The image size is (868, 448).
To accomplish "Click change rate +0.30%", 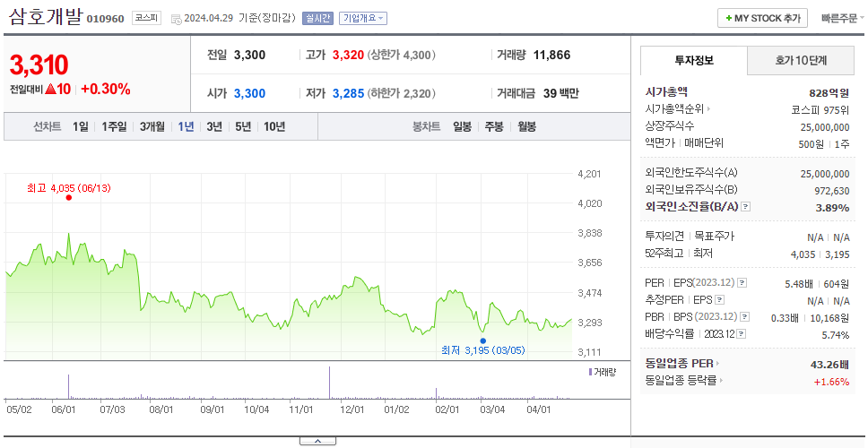I will pyautogui.click(x=106, y=89).
